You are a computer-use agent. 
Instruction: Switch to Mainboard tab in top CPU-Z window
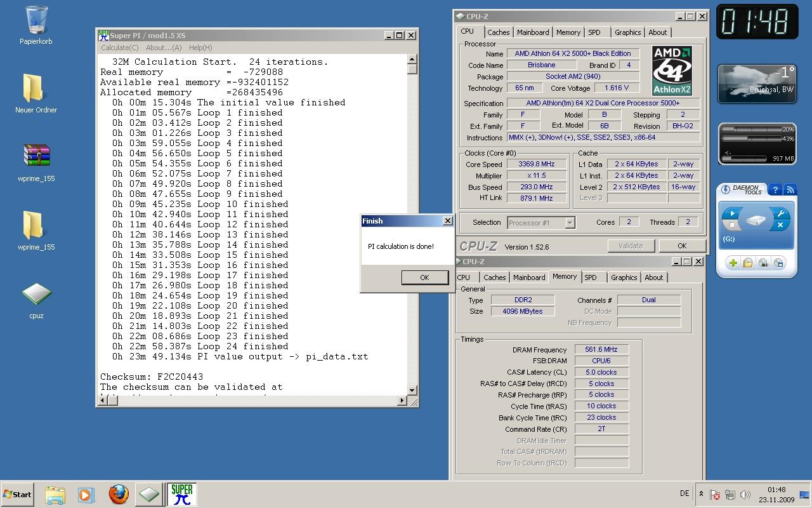click(533, 32)
